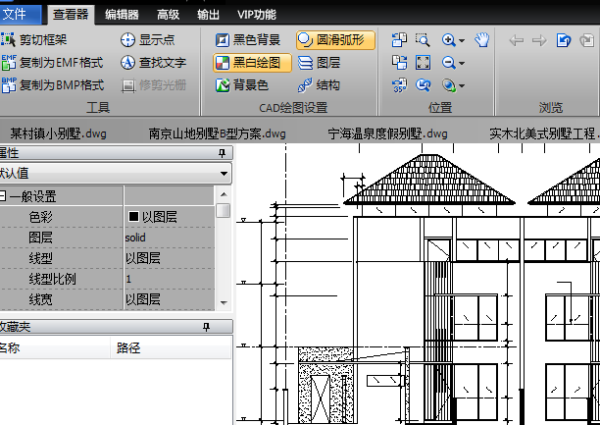Switch to the 输出 ribbon tab
This screenshot has height=425, width=600.
coord(208,15)
